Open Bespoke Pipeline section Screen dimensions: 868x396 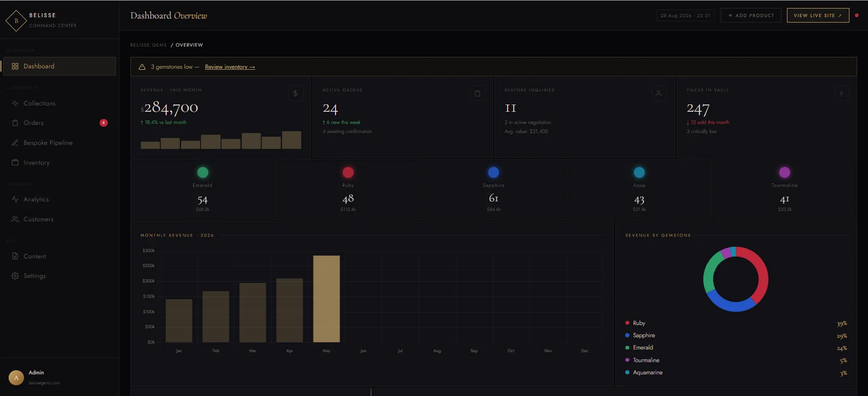point(59,143)
